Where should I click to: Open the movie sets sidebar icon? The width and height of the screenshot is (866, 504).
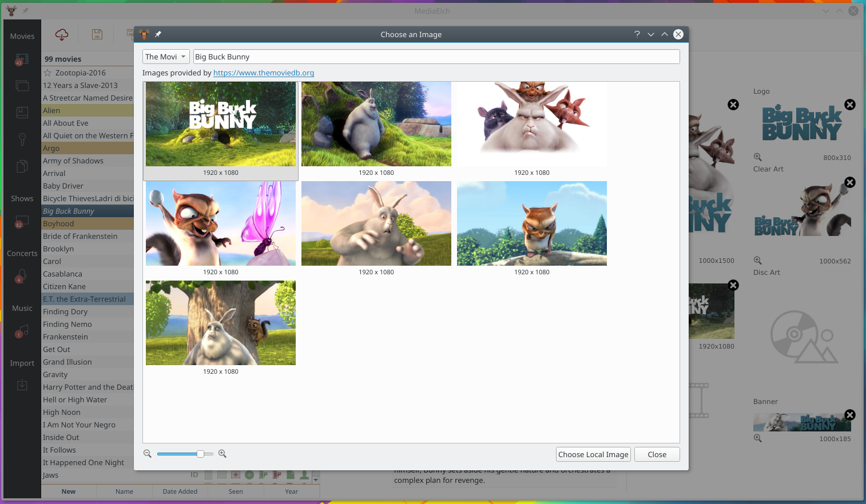[22, 86]
